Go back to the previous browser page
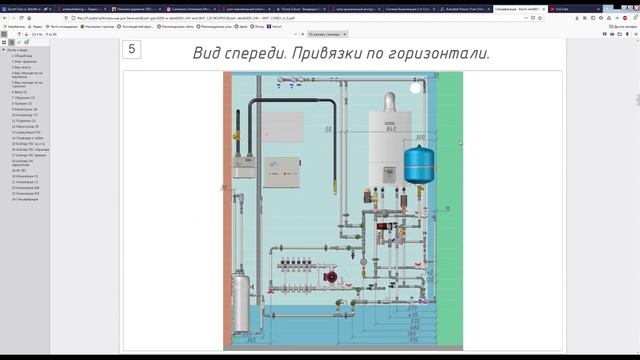The height and width of the screenshot is (360, 640). pyautogui.click(x=4, y=18)
